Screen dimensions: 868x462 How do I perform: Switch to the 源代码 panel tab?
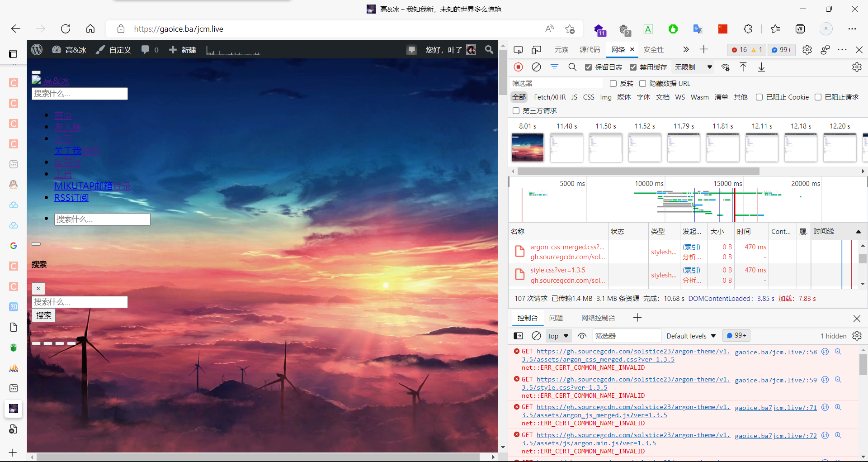point(590,50)
